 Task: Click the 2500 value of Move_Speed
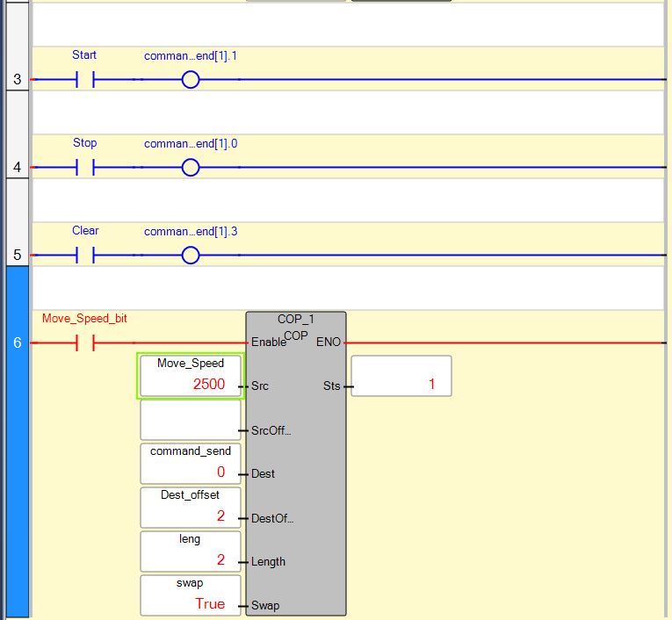[209, 384]
